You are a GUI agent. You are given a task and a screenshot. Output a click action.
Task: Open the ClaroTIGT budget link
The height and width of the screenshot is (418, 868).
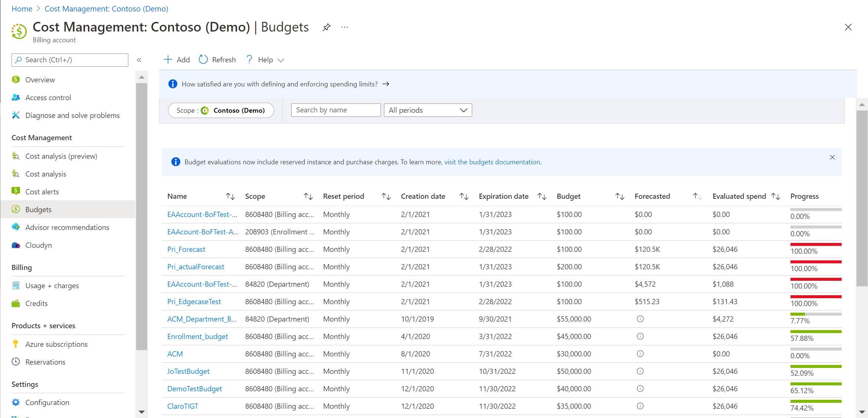coord(183,406)
